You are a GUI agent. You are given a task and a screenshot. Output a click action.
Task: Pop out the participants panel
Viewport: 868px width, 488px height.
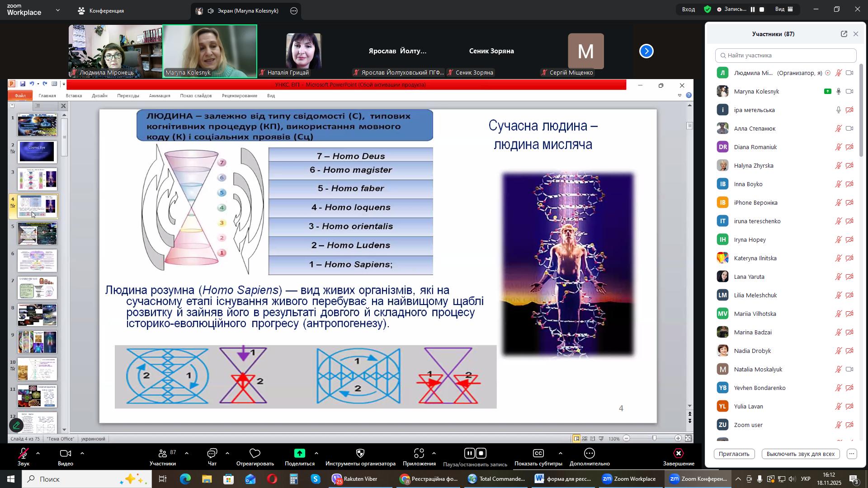844,34
